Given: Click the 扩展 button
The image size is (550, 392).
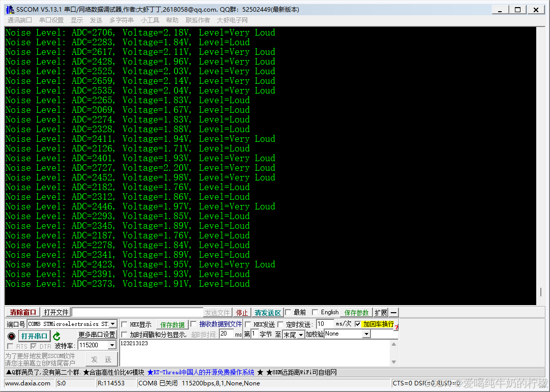Looking at the screenshot, I should [381, 312].
